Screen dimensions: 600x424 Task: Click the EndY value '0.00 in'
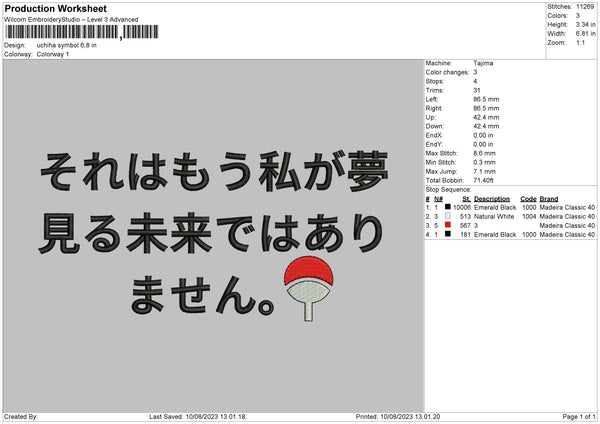click(483, 145)
